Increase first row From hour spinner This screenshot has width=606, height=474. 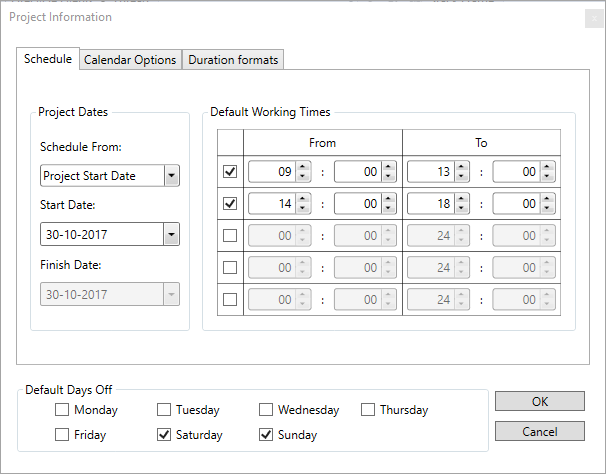click(304, 167)
